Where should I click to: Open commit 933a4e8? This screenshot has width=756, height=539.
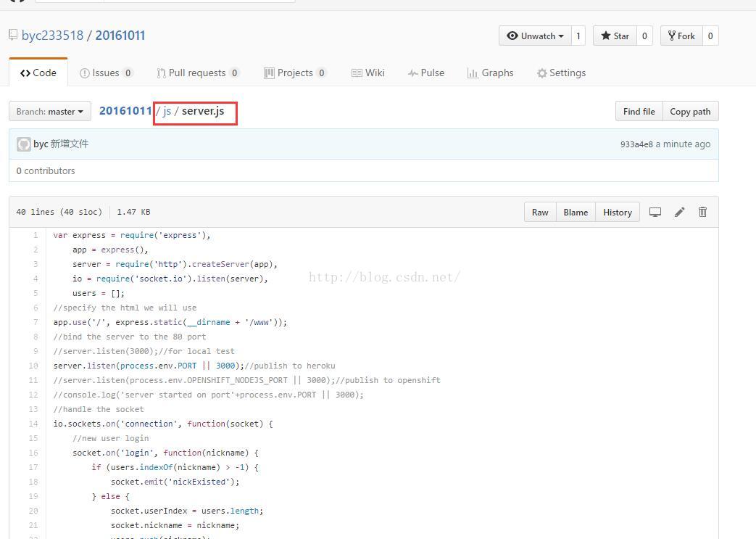click(636, 144)
